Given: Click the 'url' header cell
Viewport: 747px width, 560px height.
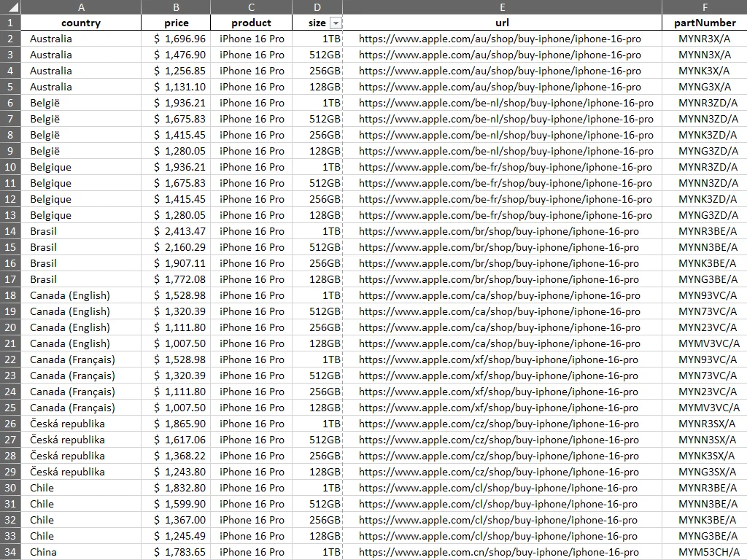Looking at the screenshot, I should pyautogui.click(x=502, y=23).
